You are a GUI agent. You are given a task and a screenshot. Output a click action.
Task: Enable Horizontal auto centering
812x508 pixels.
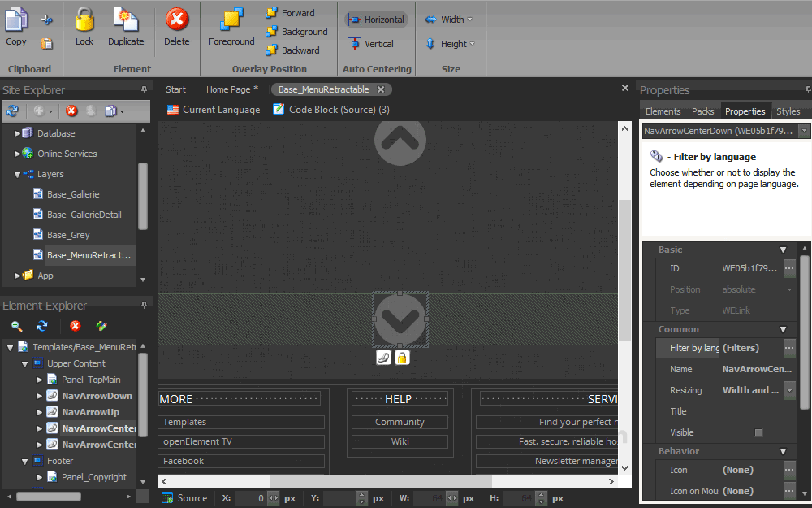click(376, 19)
